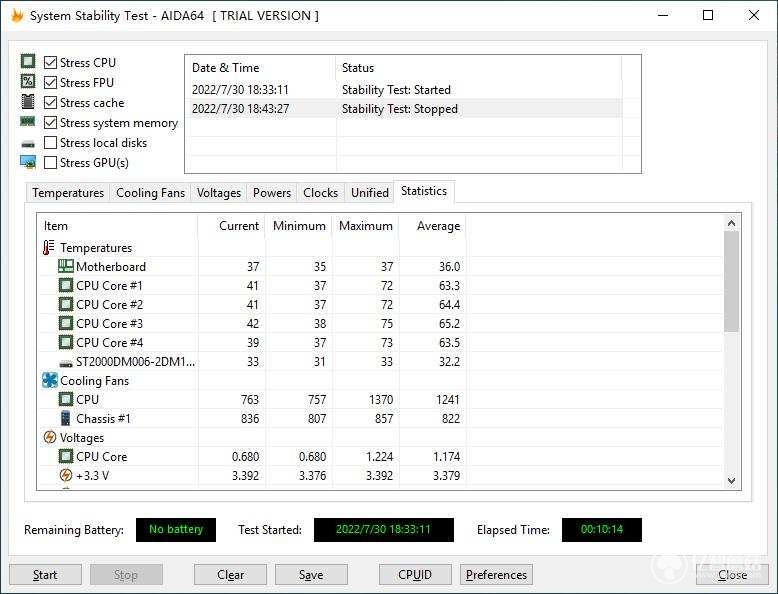Open the Cooling Fans tab
This screenshot has width=778, height=594.
[150, 193]
